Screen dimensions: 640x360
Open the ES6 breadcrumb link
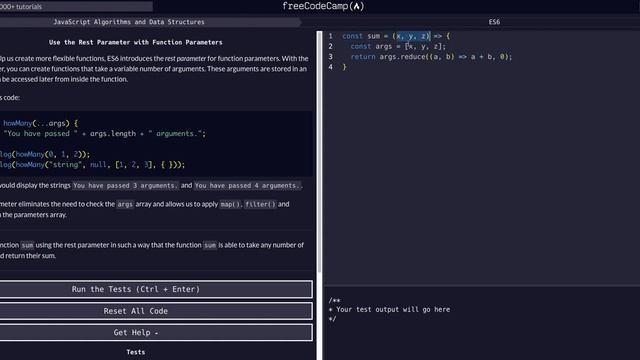click(494, 22)
